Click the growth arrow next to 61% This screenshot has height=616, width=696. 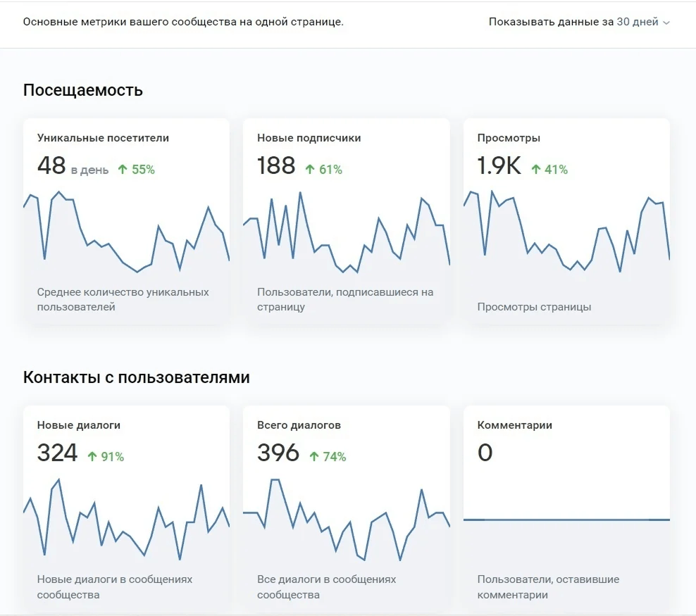pyautogui.click(x=310, y=170)
